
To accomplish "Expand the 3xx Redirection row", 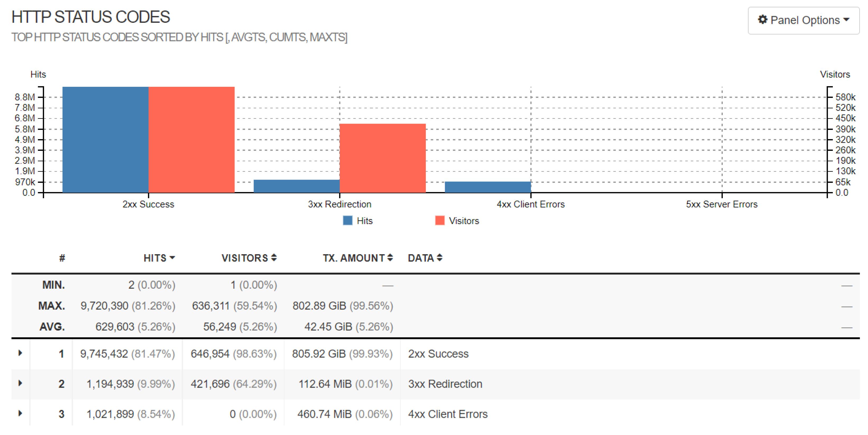I will (x=20, y=383).
